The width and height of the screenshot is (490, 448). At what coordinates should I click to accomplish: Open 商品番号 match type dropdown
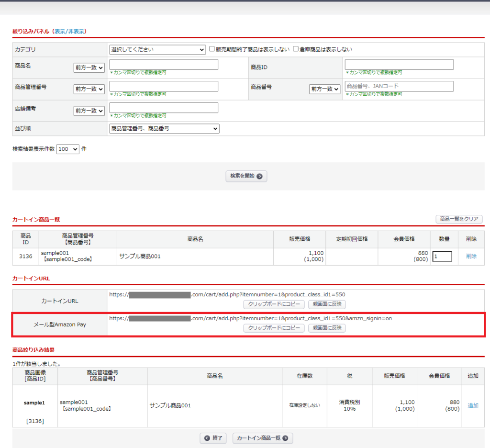pyautogui.click(x=324, y=89)
